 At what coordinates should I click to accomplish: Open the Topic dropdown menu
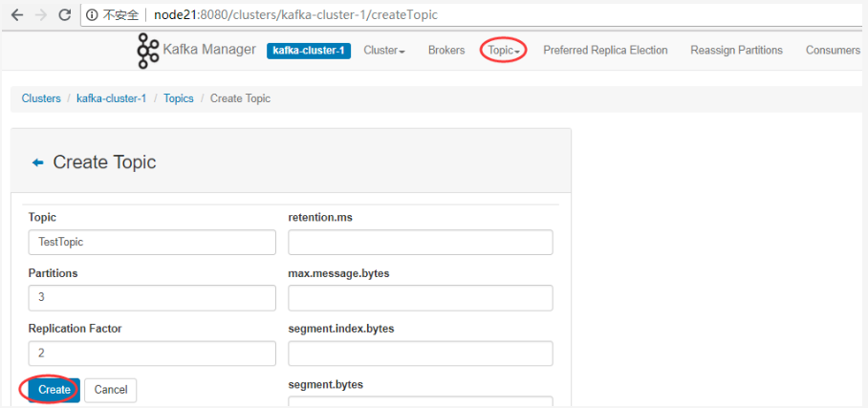pyautogui.click(x=503, y=51)
